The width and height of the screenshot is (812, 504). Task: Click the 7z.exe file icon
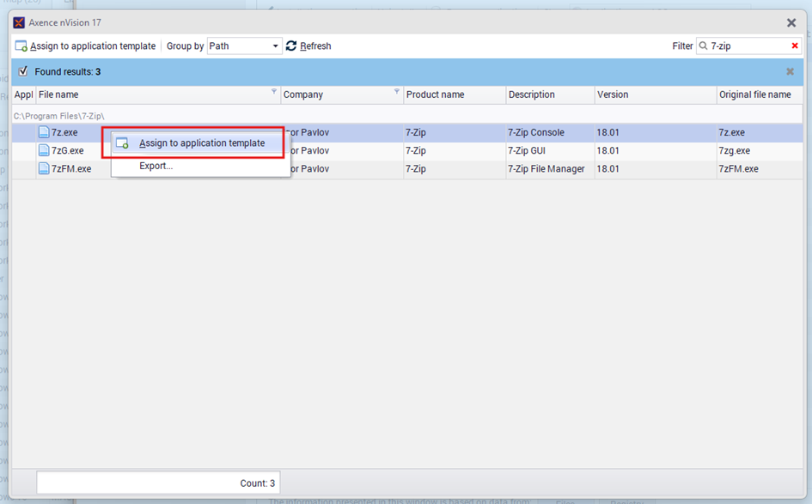44,133
